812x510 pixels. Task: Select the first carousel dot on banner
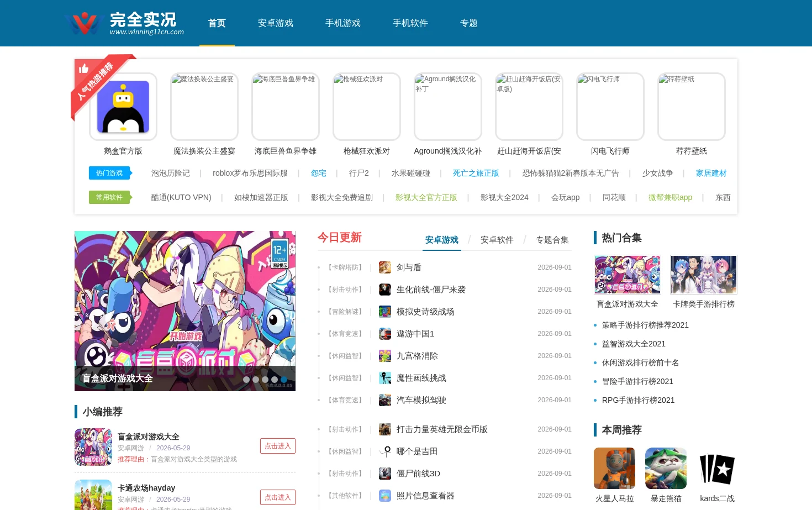tap(246, 380)
